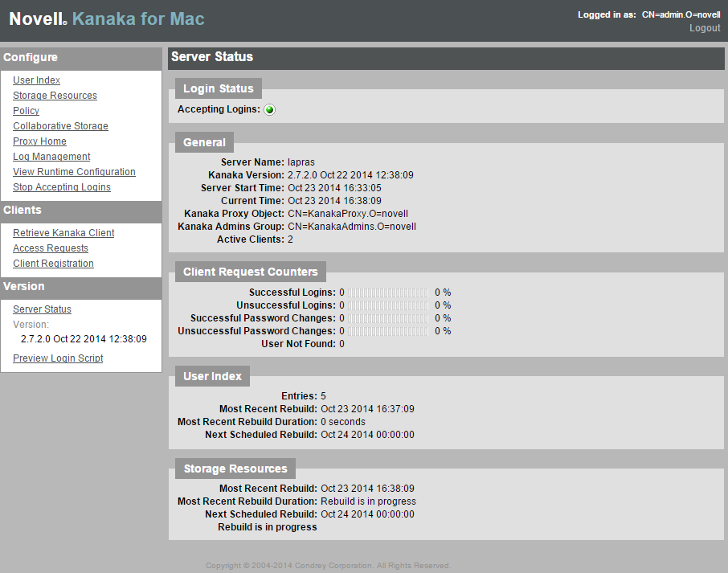
Task: Open the User Index link
Action: 37,80
